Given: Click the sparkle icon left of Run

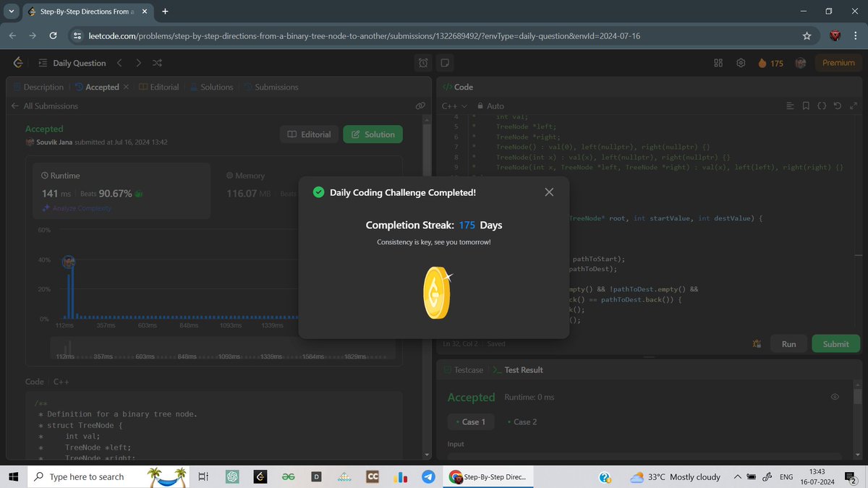Looking at the screenshot, I should pos(757,344).
